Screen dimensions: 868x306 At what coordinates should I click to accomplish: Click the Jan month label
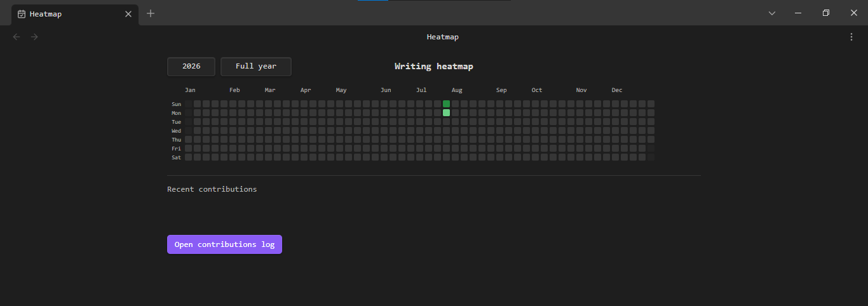pyautogui.click(x=190, y=90)
